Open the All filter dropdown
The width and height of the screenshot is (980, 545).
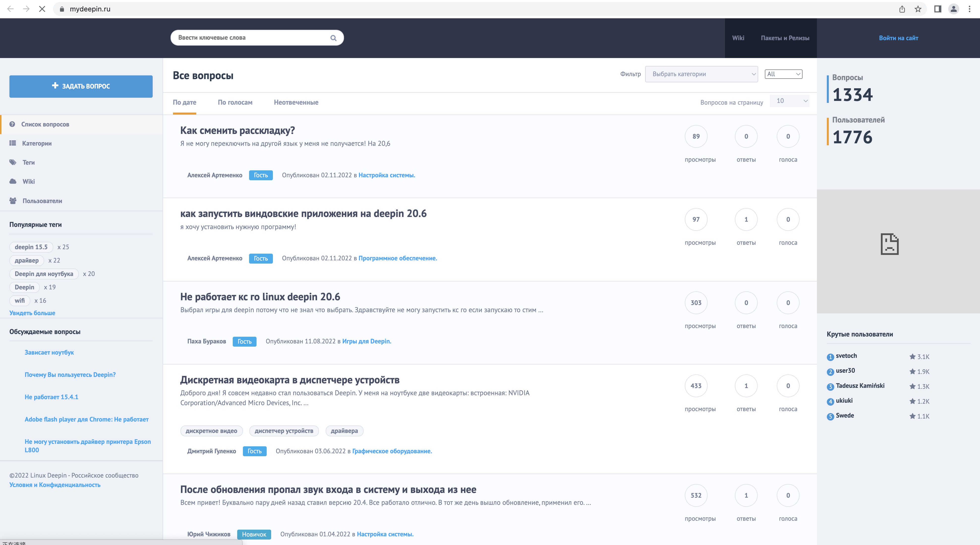783,74
